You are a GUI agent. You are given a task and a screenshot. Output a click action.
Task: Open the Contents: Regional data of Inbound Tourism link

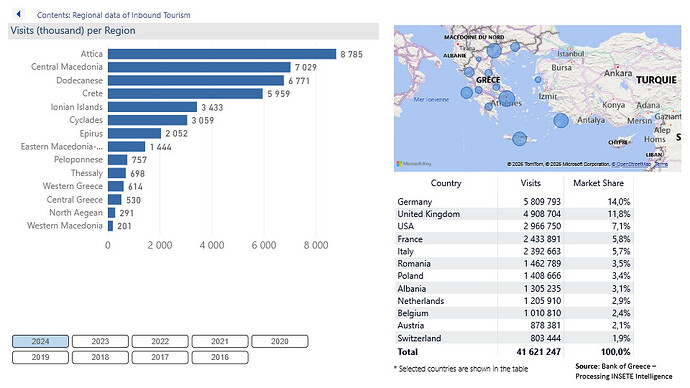point(114,15)
